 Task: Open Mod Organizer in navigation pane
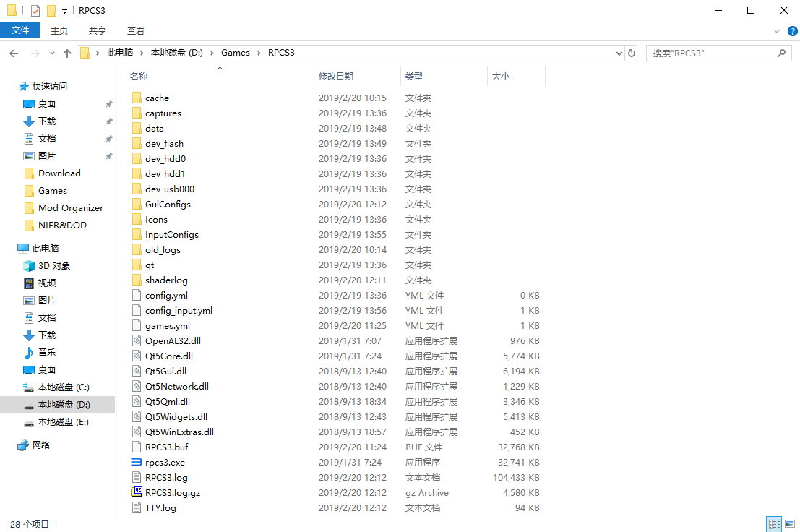(x=70, y=208)
